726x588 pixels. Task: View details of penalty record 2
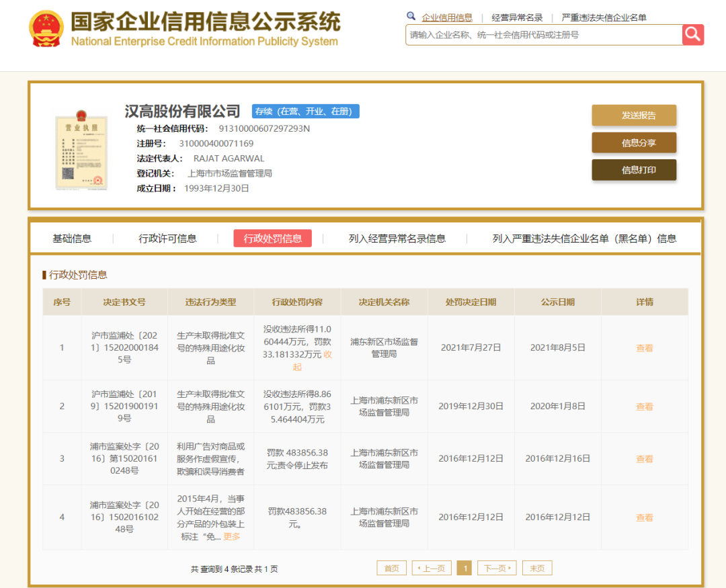coord(644,407)
